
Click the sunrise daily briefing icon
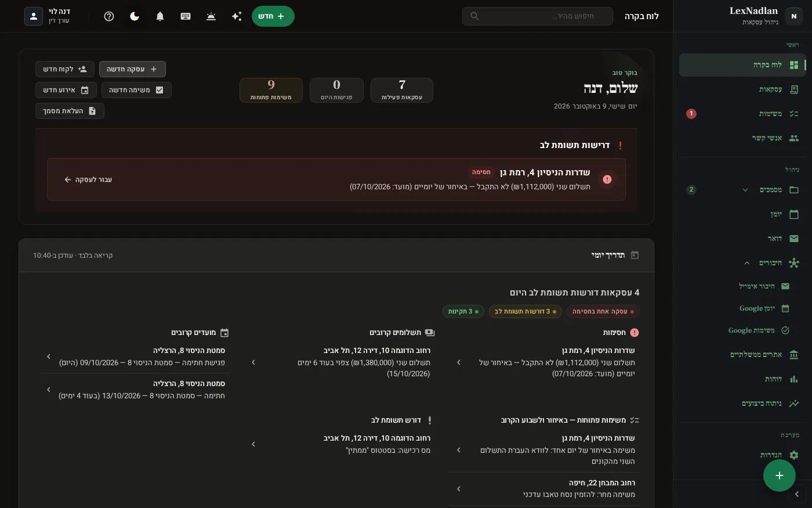point(211,16)
